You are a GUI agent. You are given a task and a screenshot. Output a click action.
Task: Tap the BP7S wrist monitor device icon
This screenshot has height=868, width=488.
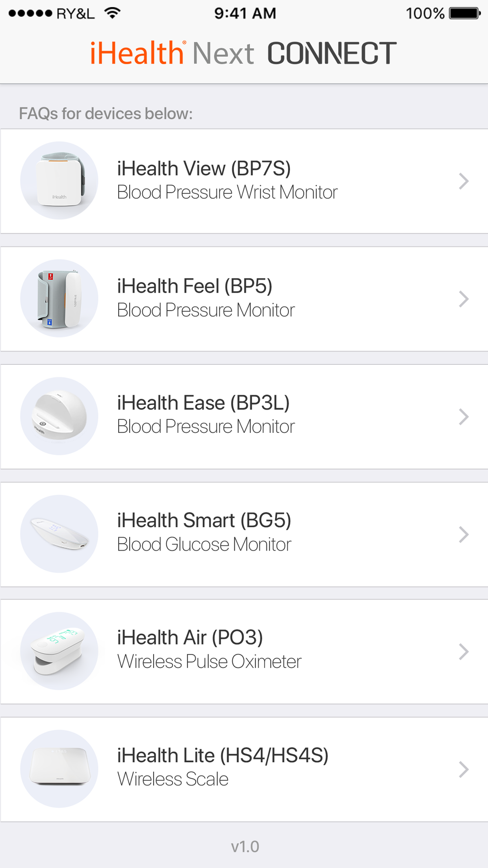point(59,180)
